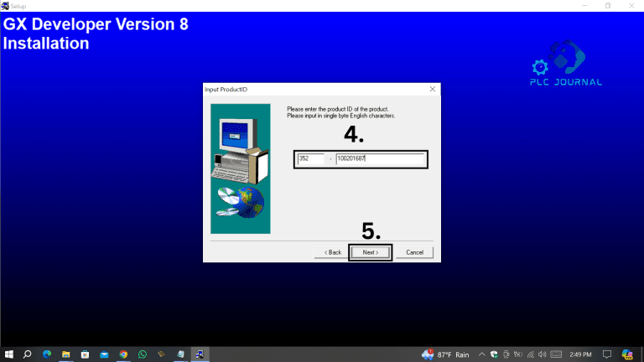Click the Back button in the dialog
The image size is (644, 362).
click(330, 252)
